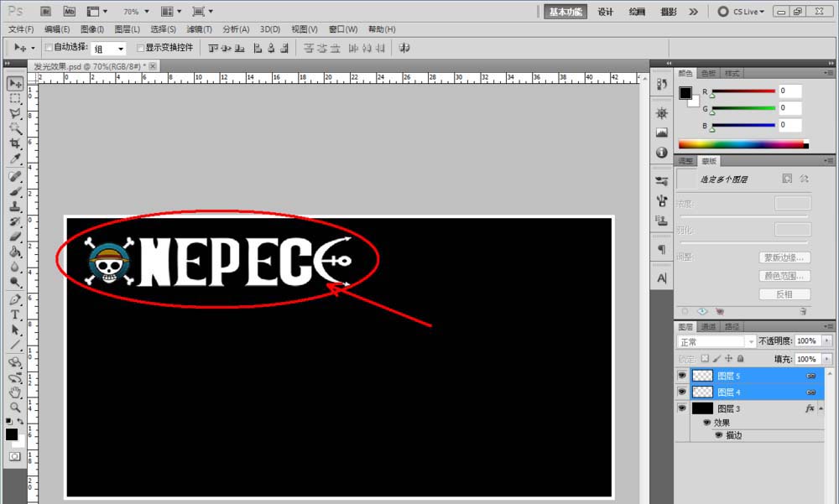The image size is (839, 504).
Task: Pick the Healing Brush bandage tool
Action: point(15,176)
